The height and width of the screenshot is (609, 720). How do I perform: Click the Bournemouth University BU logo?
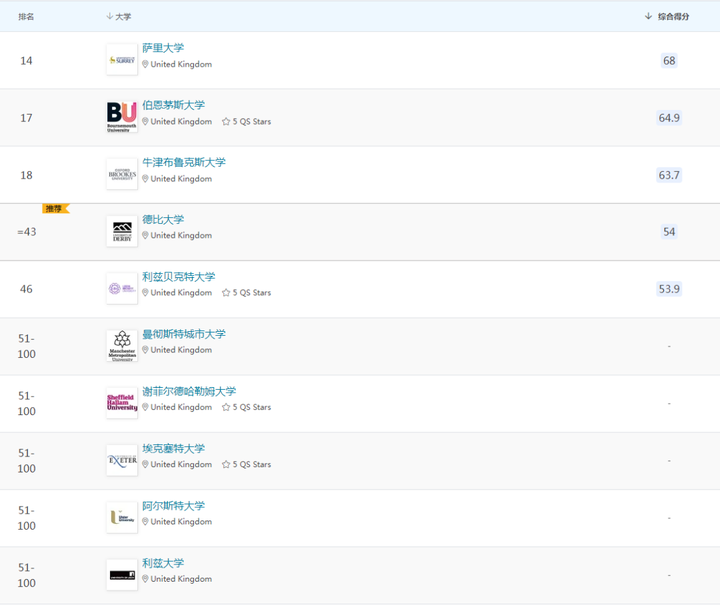122,117
